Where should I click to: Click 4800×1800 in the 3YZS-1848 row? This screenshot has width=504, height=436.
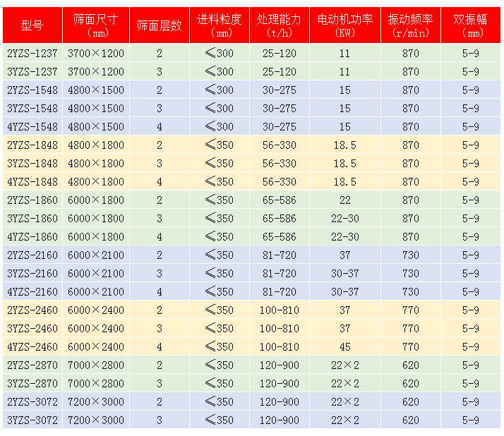[x=96, y=163]
